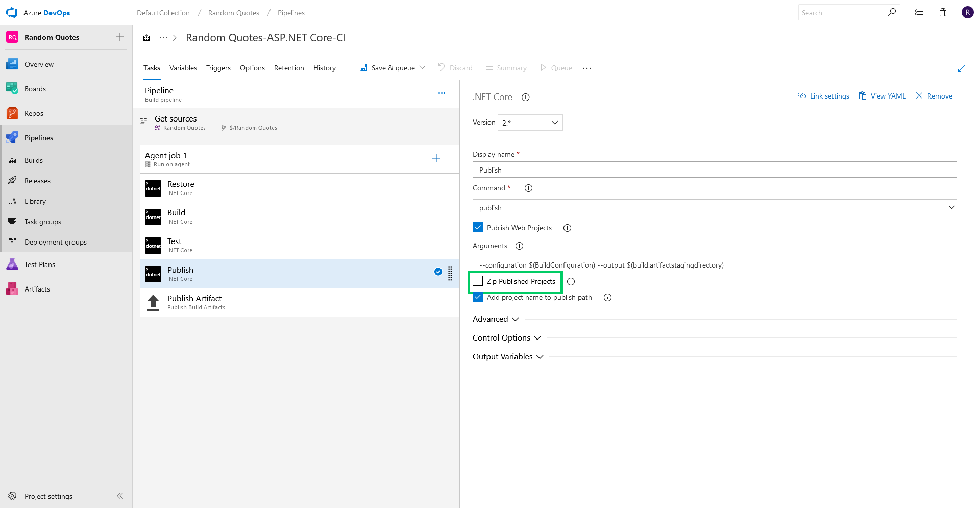Expand the Control Options section
This screenshot has width=980, height=508.
[506, 337]
